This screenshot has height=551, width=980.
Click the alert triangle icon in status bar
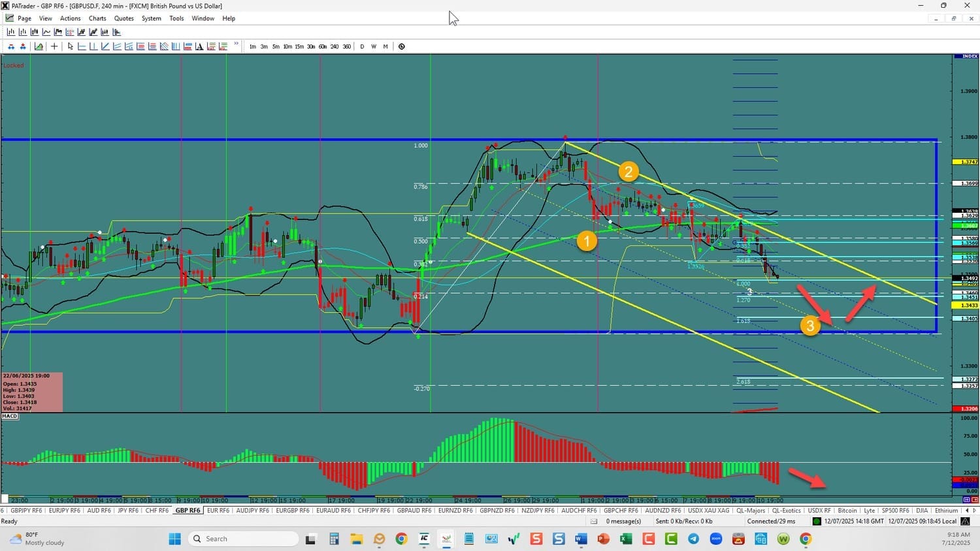coord(965,521)
